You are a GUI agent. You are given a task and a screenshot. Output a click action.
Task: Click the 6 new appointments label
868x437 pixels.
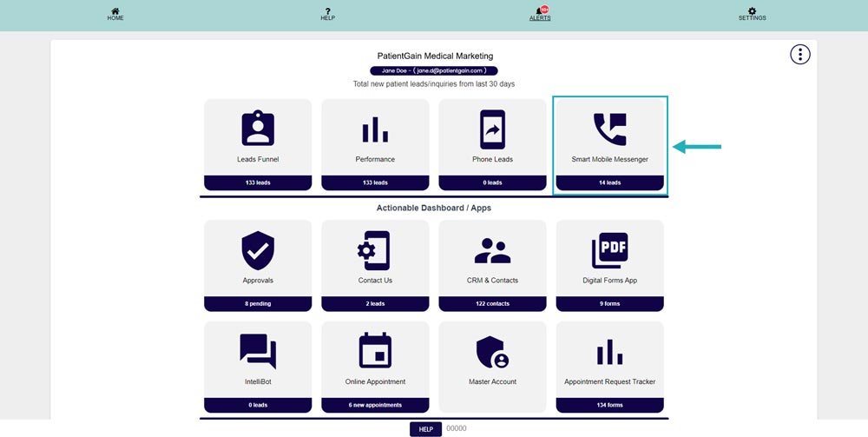point(375,405)
